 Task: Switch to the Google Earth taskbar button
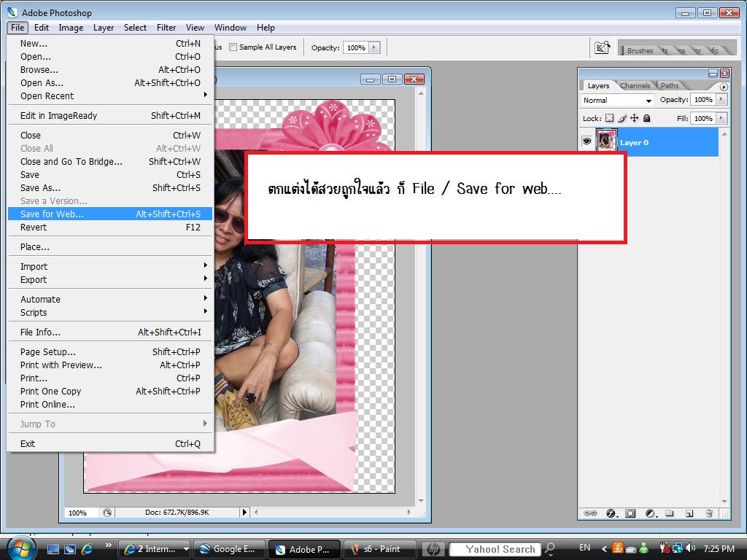coord(230,550)
